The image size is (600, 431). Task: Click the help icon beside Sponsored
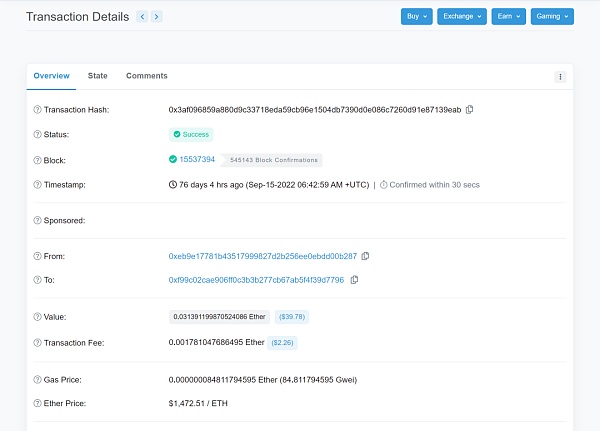(x=38, y=220)
